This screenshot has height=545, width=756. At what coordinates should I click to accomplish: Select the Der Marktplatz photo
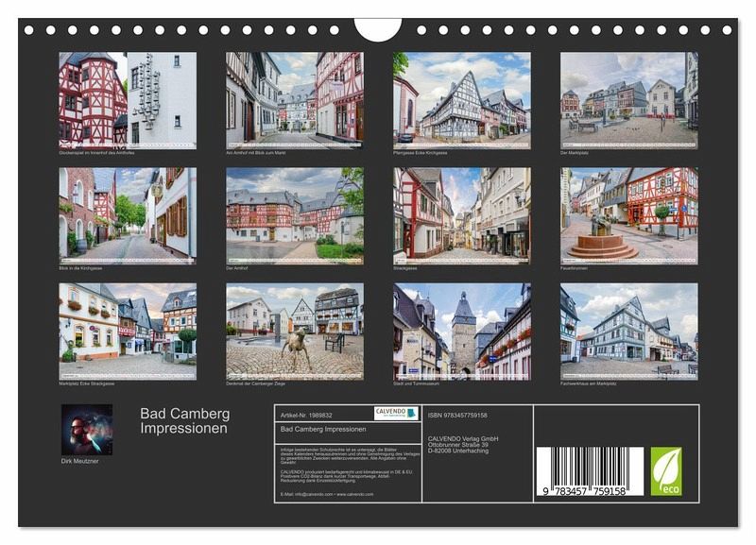click(x=628, y=99)
